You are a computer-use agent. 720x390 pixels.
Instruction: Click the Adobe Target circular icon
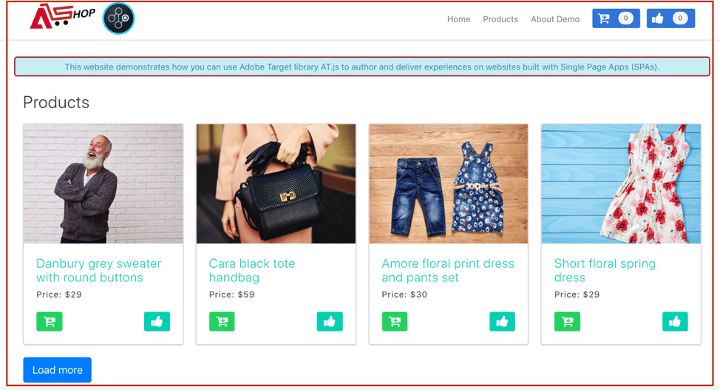[118, 18]
